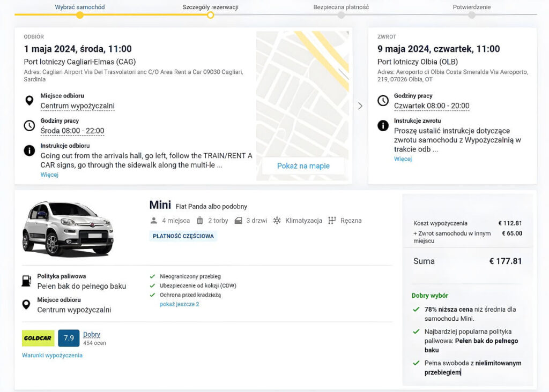Click the fuel pump policy icon

pos(26,281)
